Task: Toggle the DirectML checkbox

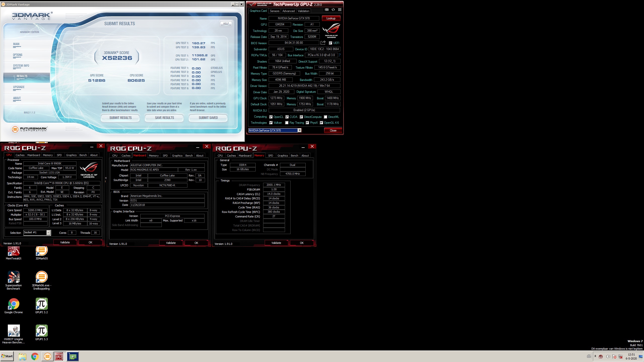Action: [x=325, y=117]
